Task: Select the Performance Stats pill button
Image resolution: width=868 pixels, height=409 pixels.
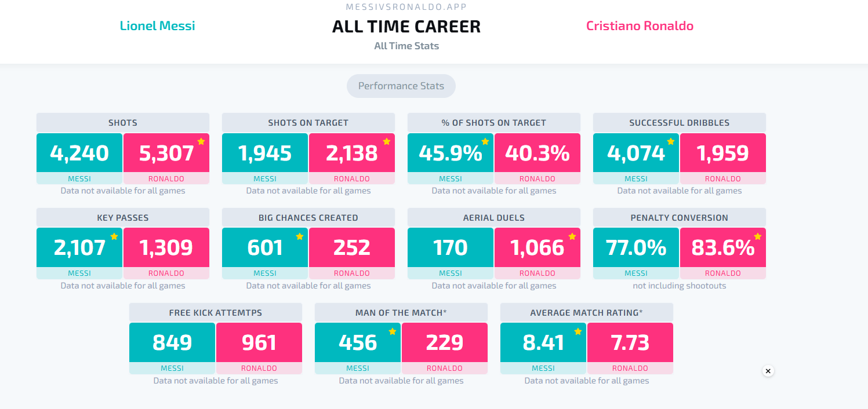Action: (401, 86)
